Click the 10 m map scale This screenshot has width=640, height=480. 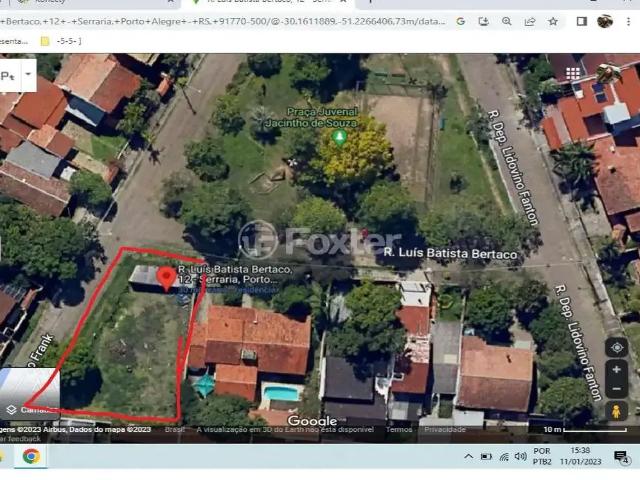[585, 429]
